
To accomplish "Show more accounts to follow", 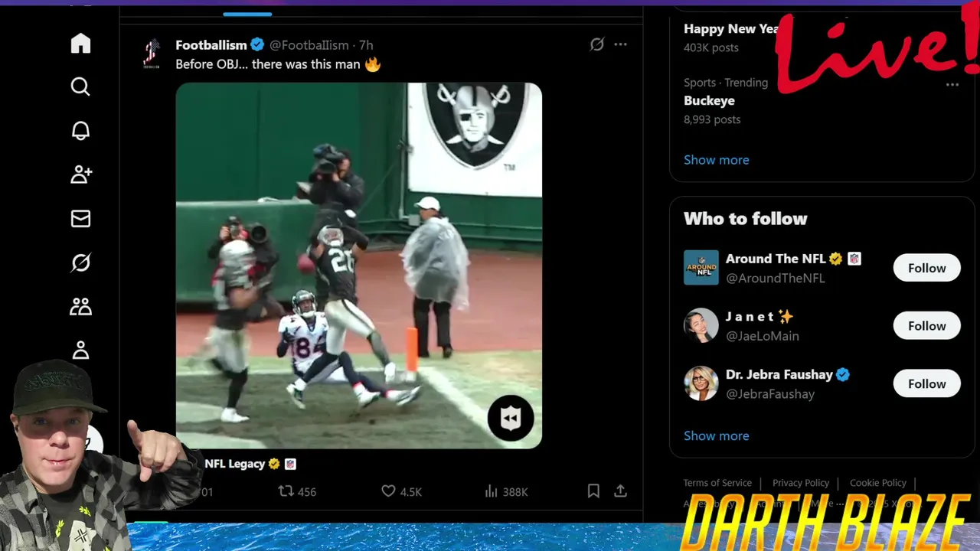I will 717,436.
